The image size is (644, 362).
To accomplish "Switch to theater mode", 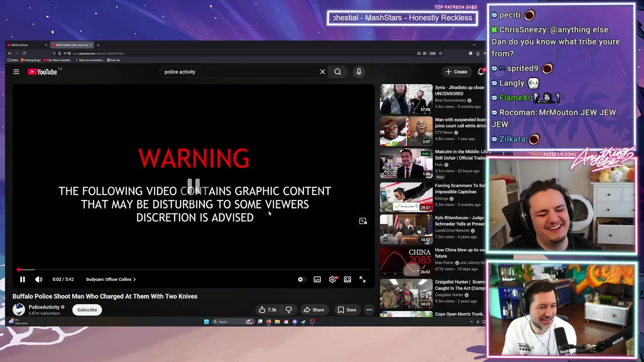I will (347, 280).
